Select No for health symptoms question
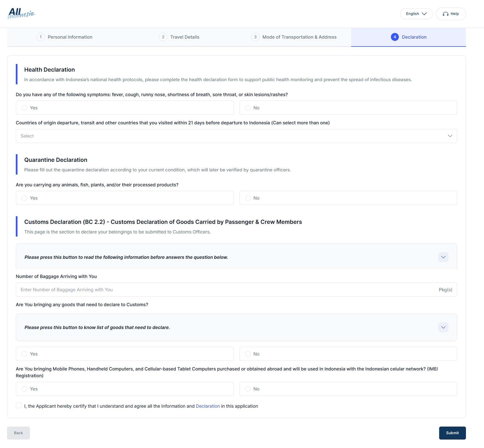Image resolution: width=484 pixels, height=448 pixels. pos(248,108)
